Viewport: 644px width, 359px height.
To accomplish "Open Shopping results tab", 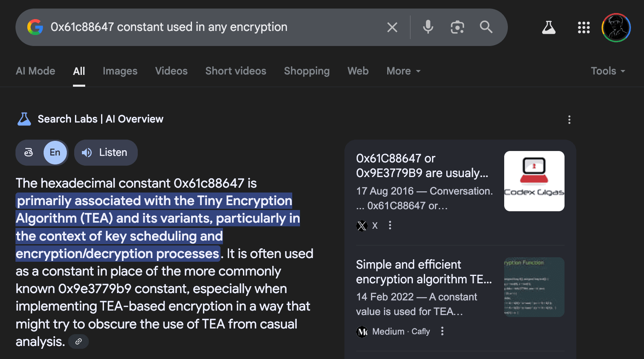I will pos(307,71).
